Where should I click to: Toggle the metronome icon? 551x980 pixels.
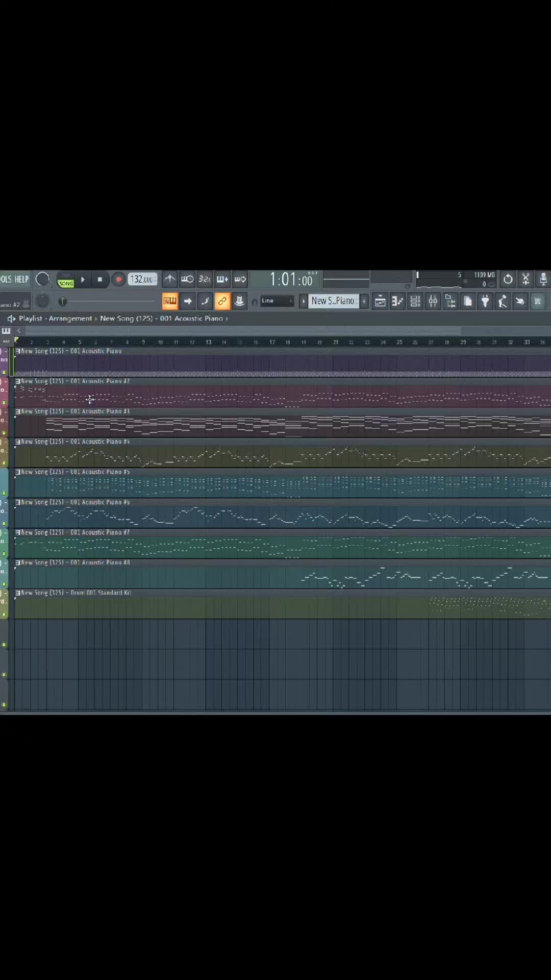(170, 279)
